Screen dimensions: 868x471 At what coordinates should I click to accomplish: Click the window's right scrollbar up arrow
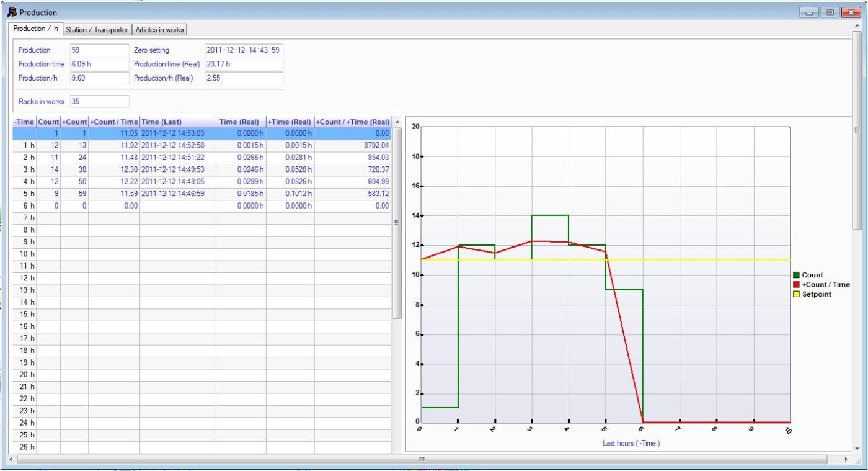click(857, 25)
